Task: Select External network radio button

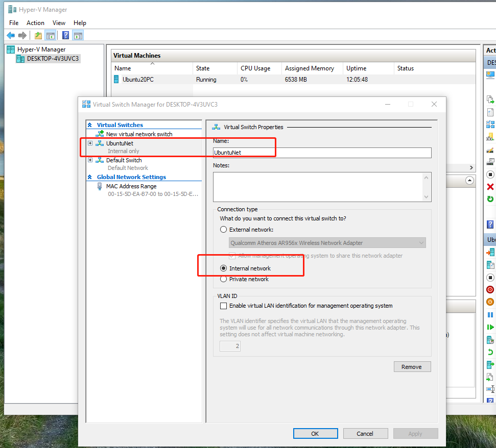Action: click(x=223, y=230)
